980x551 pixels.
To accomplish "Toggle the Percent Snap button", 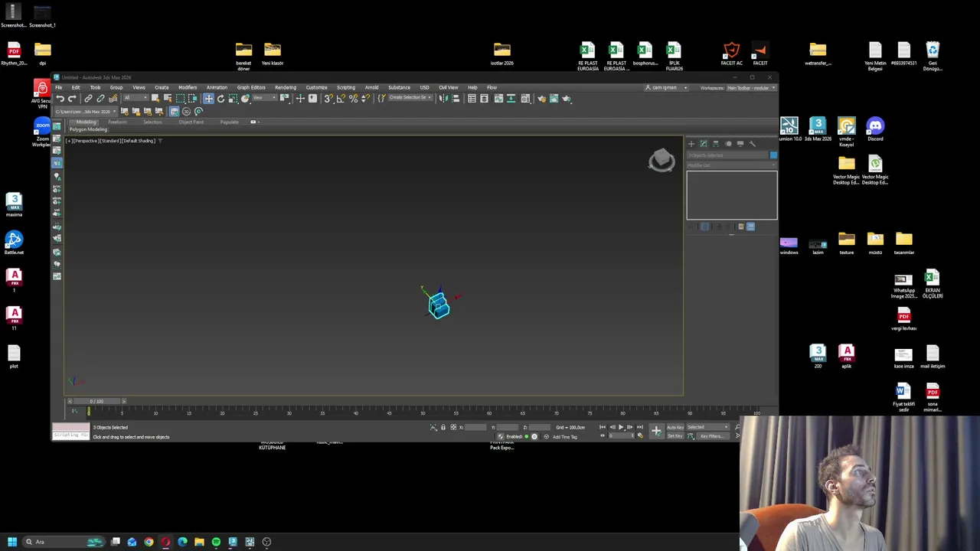I will click(353, 98).
